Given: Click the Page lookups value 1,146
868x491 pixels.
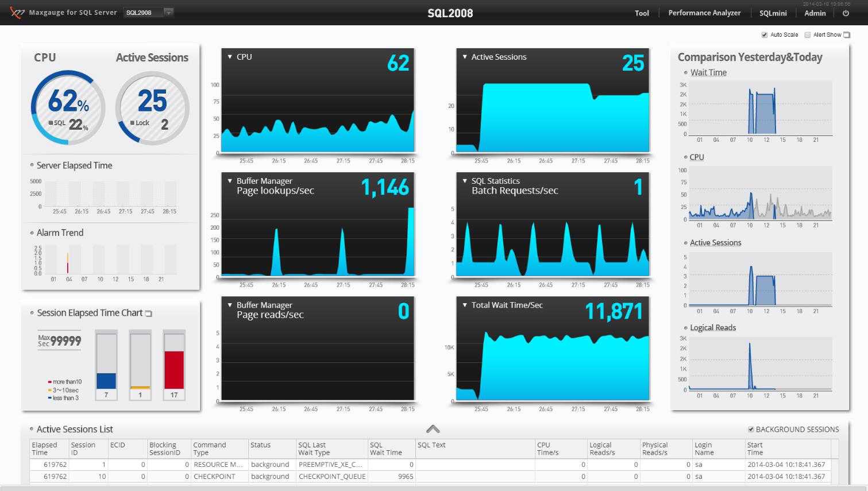Looking at the screenshot, I should 385,187.
